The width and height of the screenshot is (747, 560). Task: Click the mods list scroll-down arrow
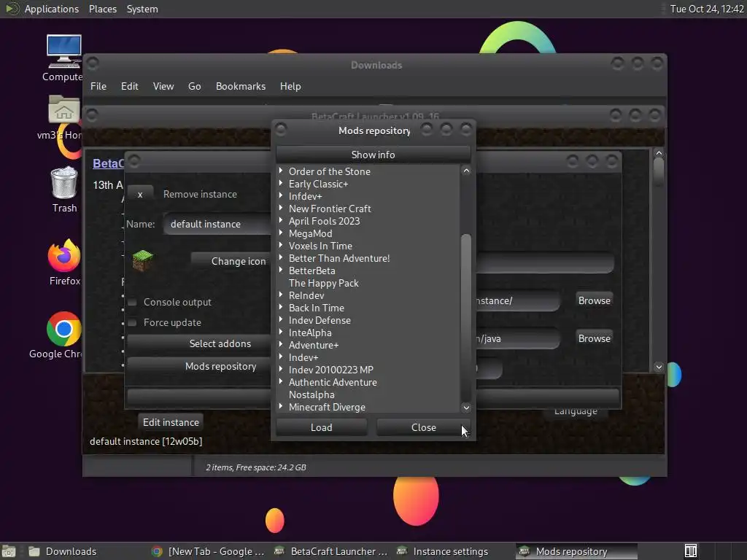point(466,408)
